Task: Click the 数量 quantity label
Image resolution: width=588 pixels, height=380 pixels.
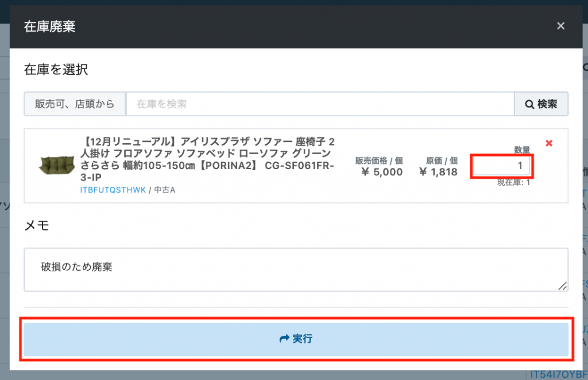Action: click(x=521, y=150)
